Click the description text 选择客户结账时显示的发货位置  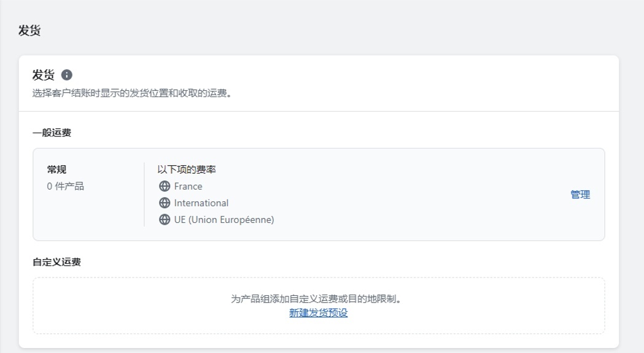(x=131, y=94)
